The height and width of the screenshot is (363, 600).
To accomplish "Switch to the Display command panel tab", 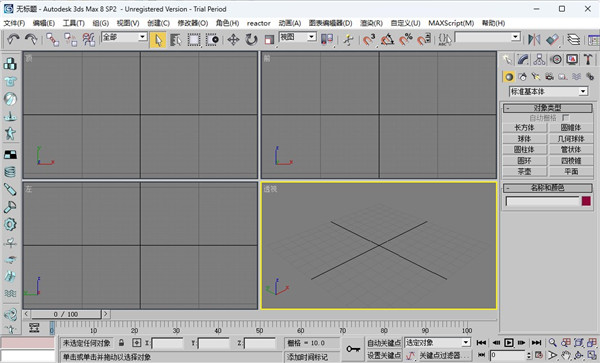I will 572,59.
